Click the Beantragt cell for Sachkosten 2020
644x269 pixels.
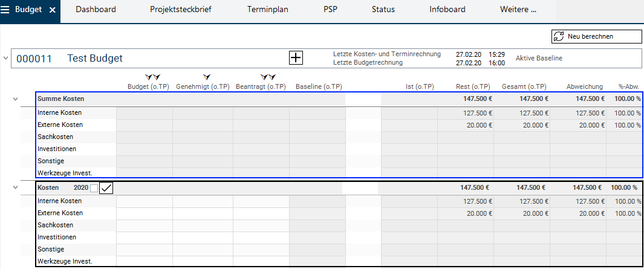click(x=261, y=225)
